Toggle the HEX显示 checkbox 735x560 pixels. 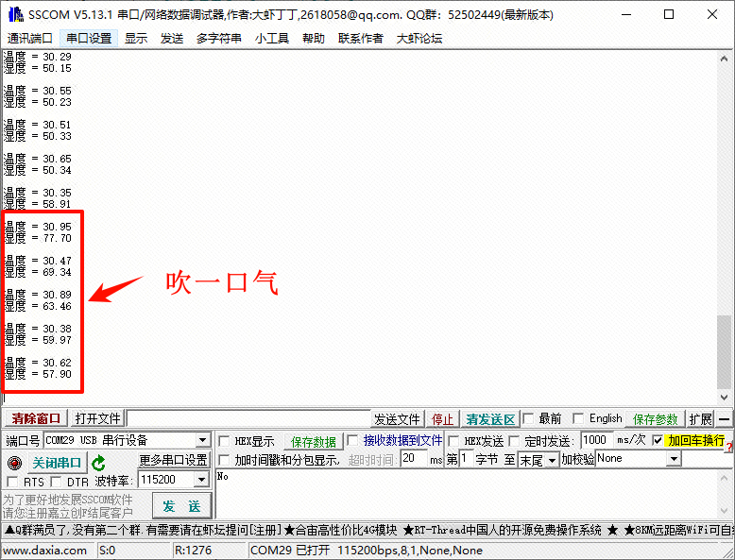[x=224, y=441]
